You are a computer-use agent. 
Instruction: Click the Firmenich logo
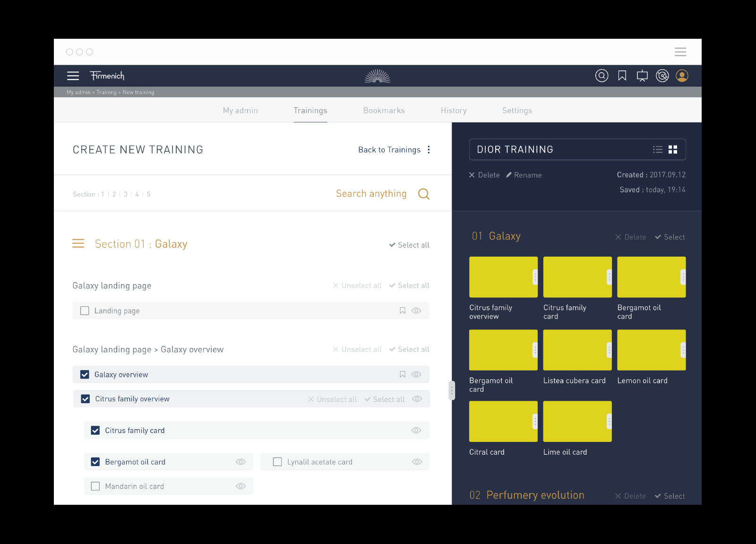(107, 76)
